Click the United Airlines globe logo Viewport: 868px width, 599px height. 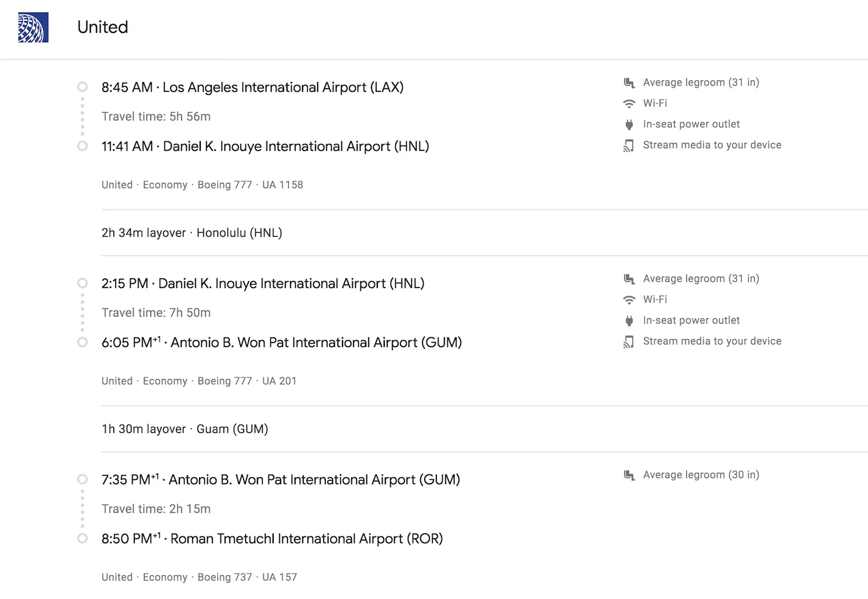tap(33, 27)
